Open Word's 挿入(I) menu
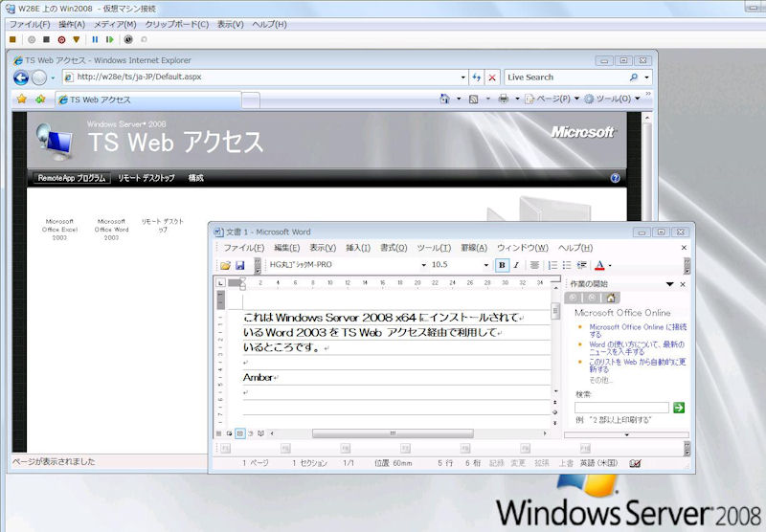This screenshot has width=766, height=532. (358, 248)
